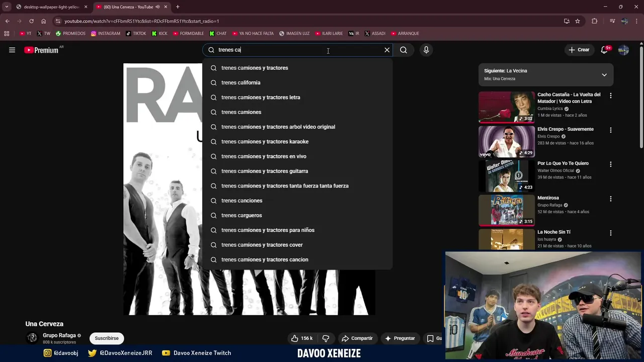Select suggestion tanta fuerza tanta fuerza
This screenshot has width=644, height=362.
[x=297, y=186]
